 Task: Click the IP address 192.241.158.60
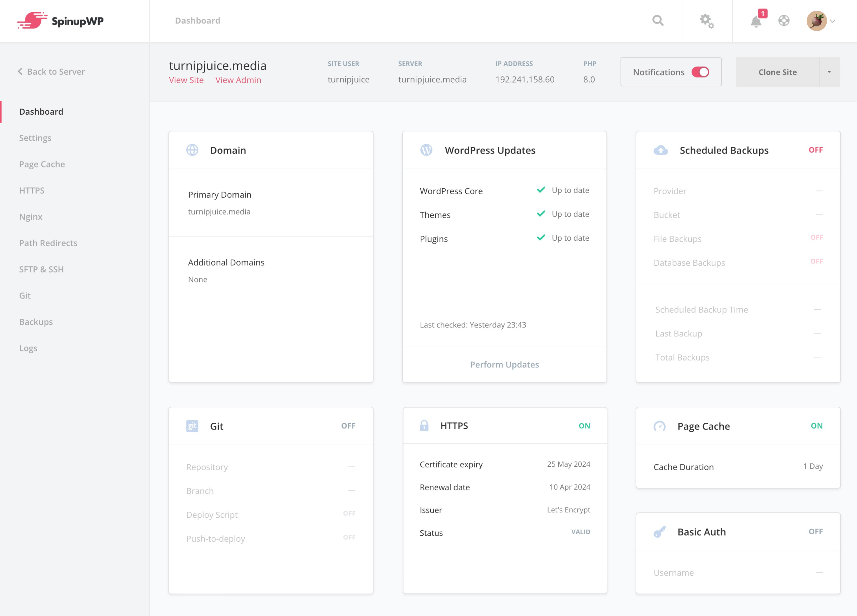pos(525,79)
